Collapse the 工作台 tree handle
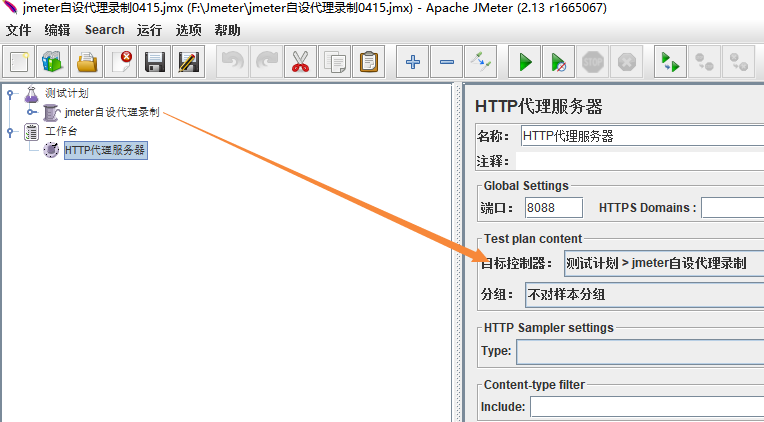764x422 pixels. [10, 132]
